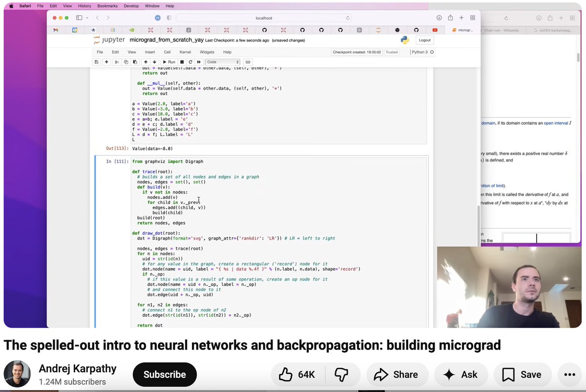Screen dimensions: 586x392
Task: Select the microgr... notebook tab
Action: click(462, 30)
